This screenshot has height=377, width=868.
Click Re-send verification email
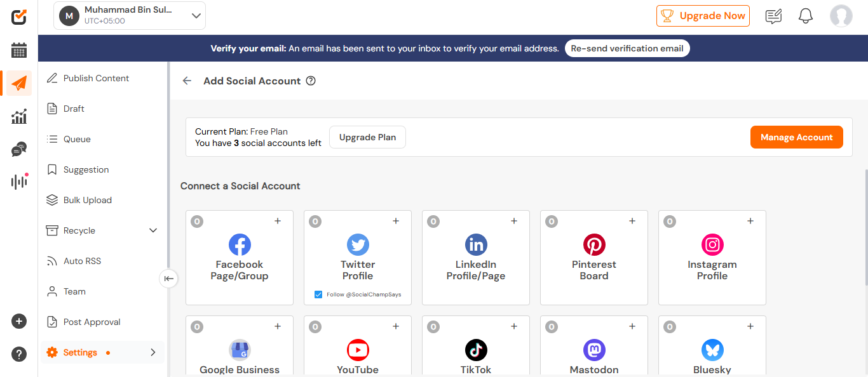627,48
